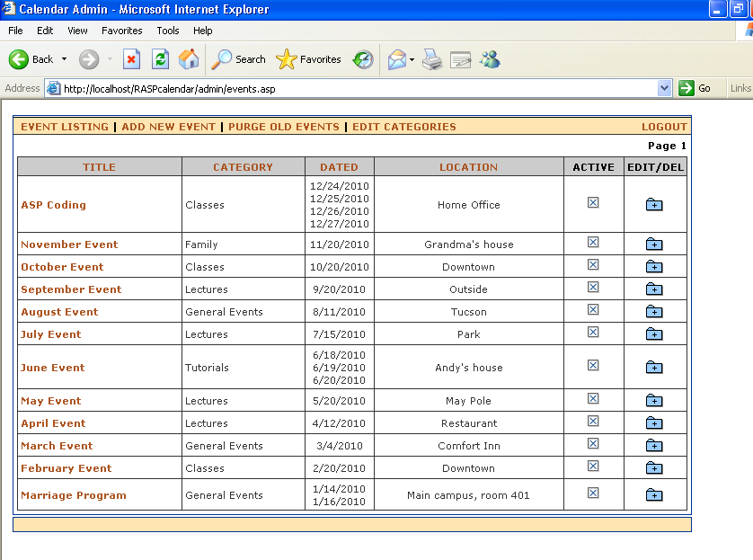
Task: Click the address bar URL field
Action: (358, 88)
